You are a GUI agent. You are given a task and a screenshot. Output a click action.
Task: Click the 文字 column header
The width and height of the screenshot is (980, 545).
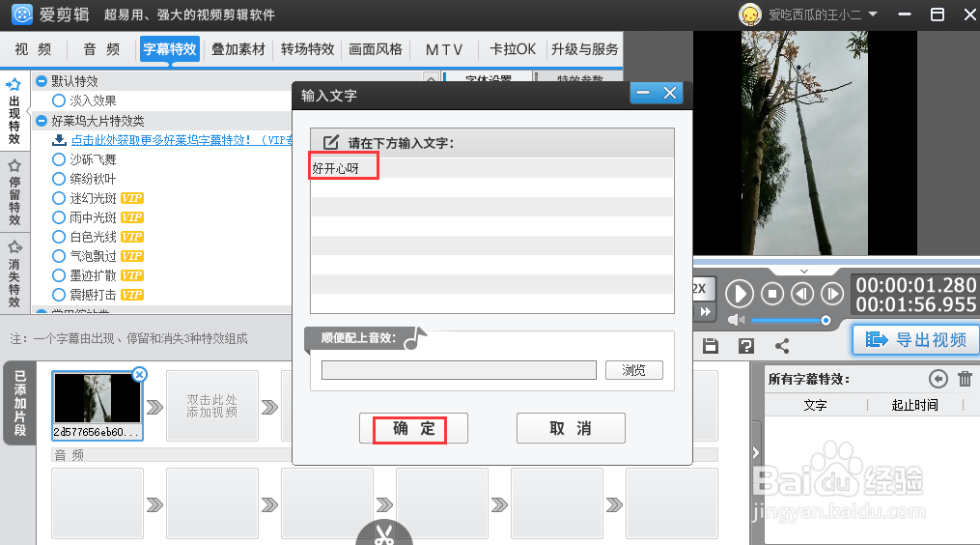815,406
